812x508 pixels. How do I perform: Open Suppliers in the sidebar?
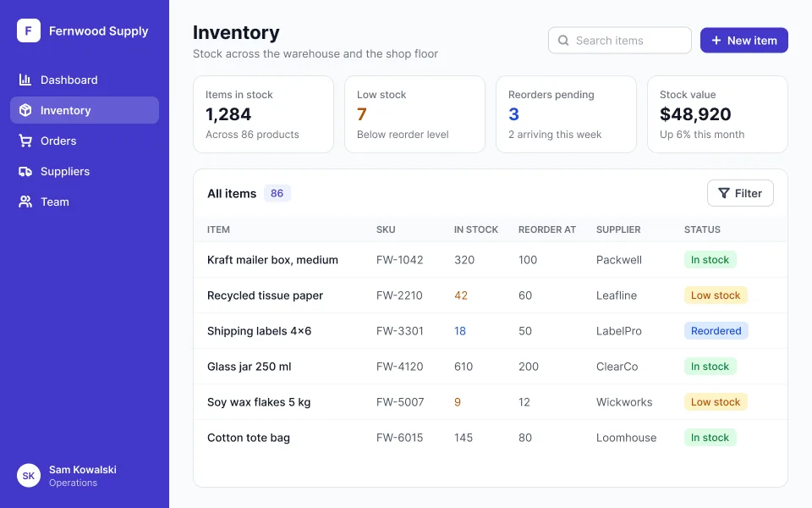85,171
